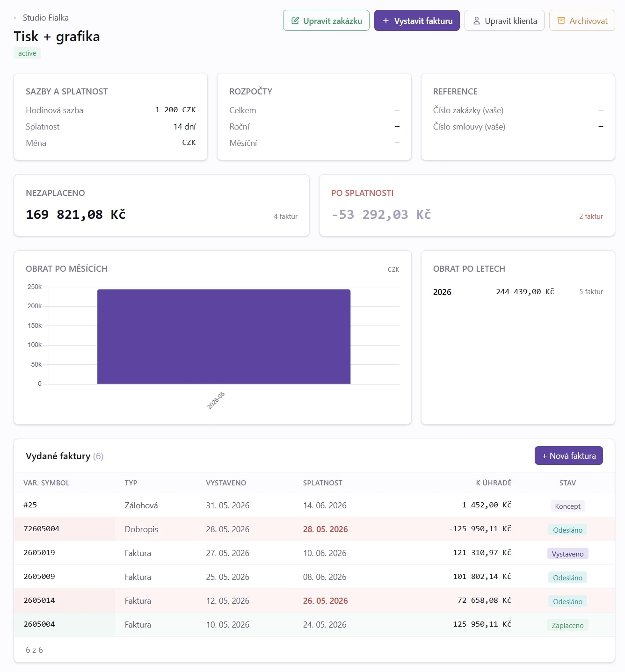Click the active status tag

point(27,53)
